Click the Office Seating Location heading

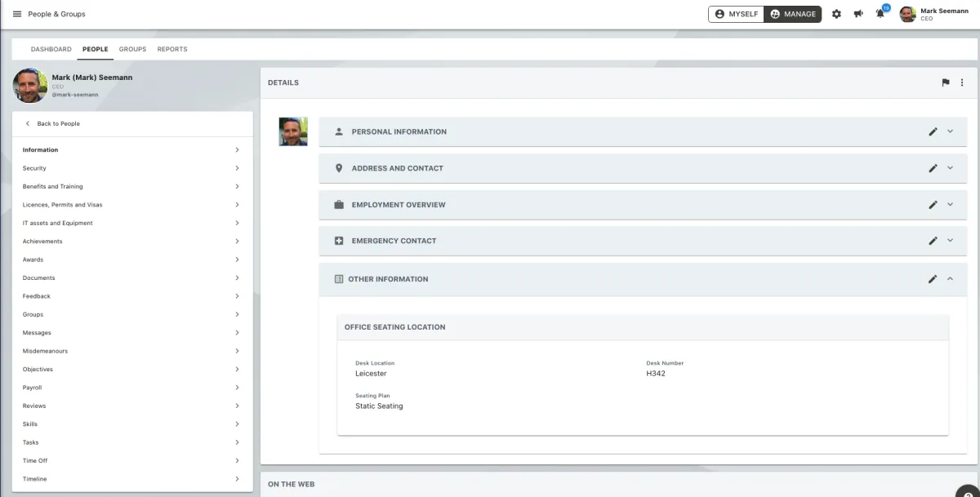pyautogui.click(x=395, y=327)
